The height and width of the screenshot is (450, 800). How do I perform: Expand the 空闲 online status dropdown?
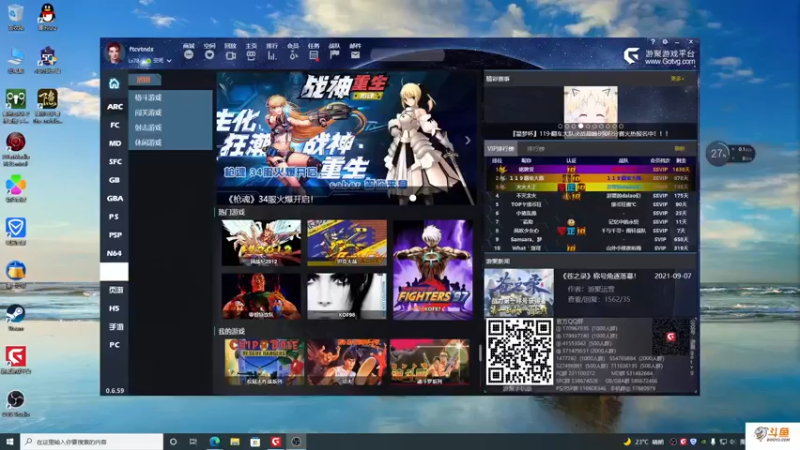(162, 61)
